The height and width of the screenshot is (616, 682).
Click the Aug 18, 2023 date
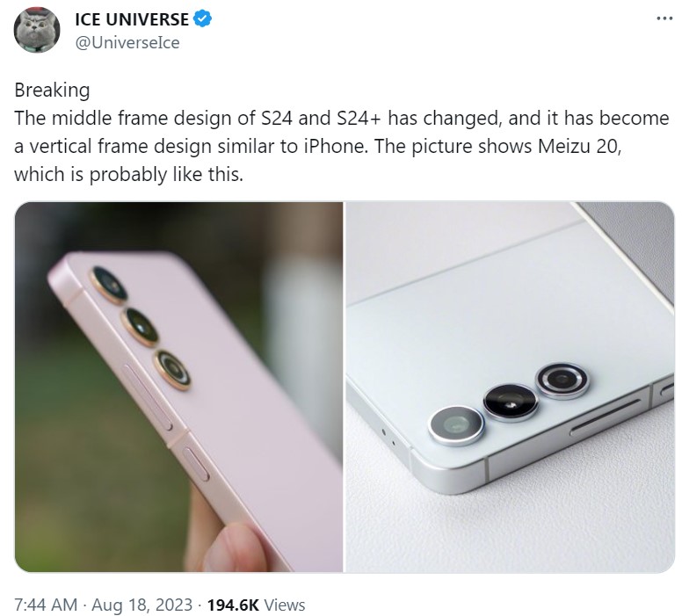(x=141, y=605)
